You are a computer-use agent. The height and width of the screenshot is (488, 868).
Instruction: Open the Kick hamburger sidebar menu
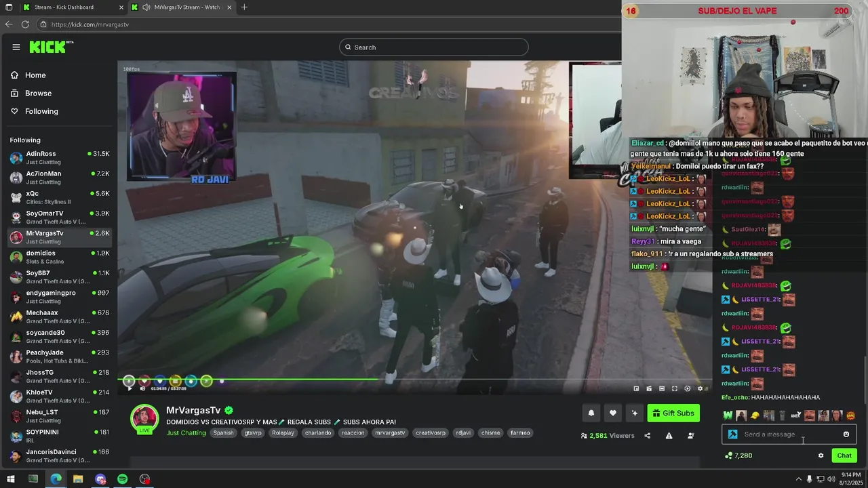pos(16,47)
